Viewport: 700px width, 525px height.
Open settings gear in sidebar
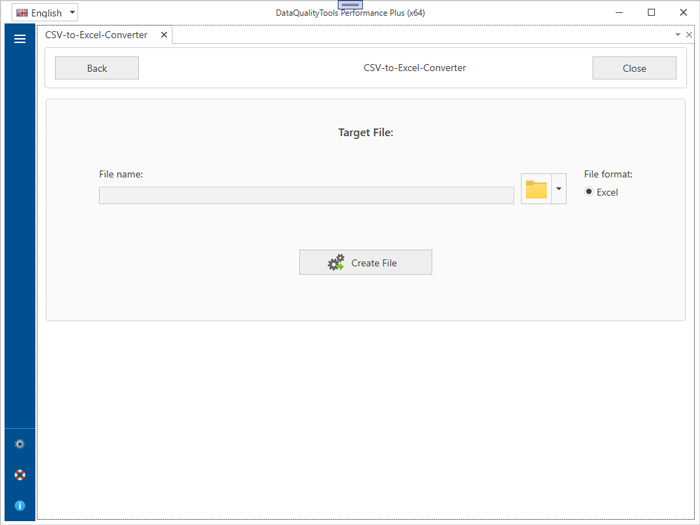pos(20,444)
